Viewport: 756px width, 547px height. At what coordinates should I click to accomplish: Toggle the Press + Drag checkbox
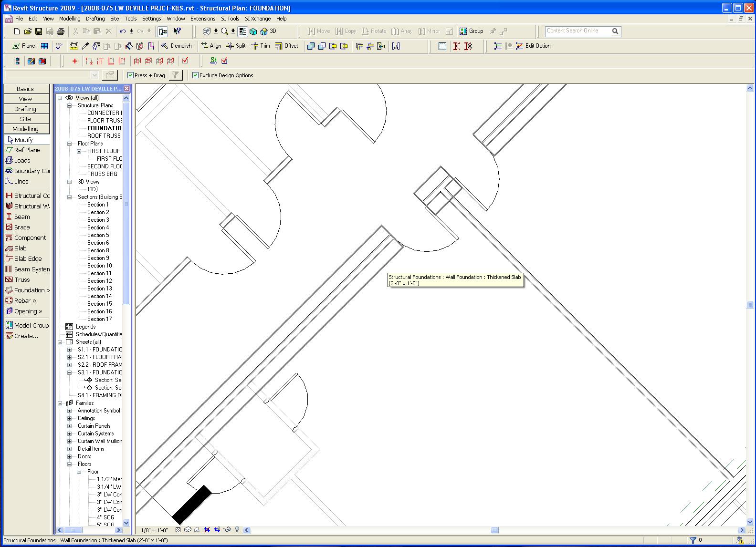click(x=130, y=75)
